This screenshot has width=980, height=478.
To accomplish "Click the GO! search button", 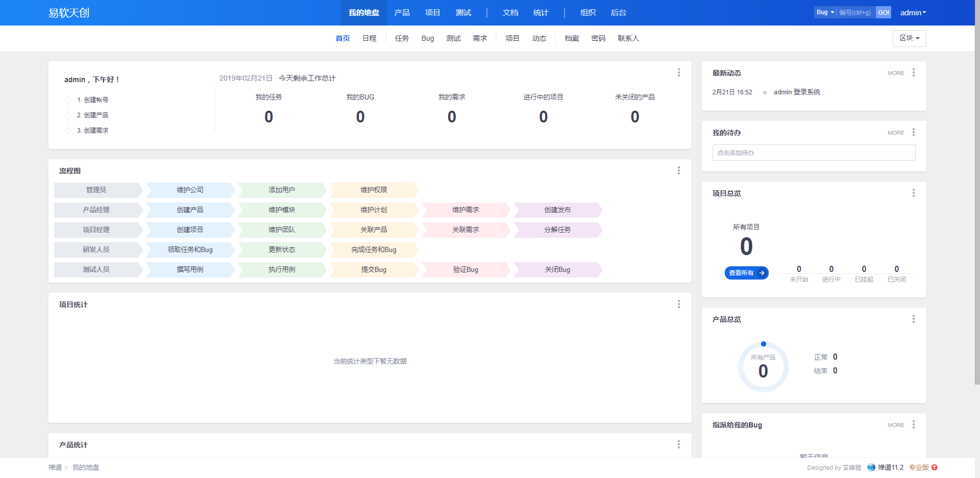I will [884, 12].
